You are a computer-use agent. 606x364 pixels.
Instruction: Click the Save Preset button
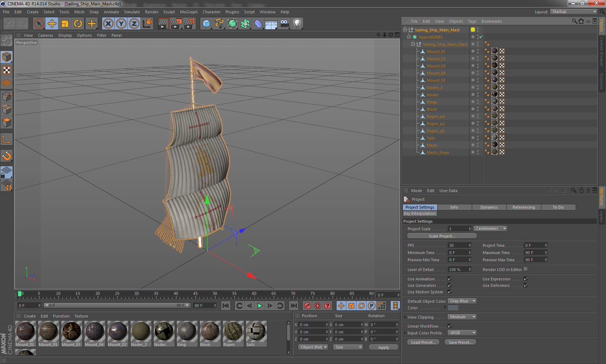click(x=460, y=342)
